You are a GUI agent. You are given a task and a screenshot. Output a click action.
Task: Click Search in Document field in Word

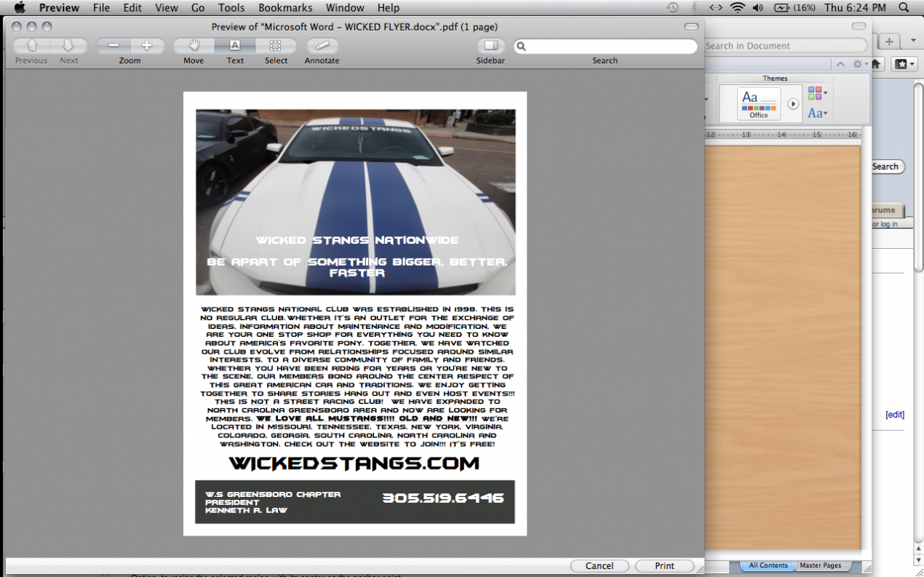point(785,45)
